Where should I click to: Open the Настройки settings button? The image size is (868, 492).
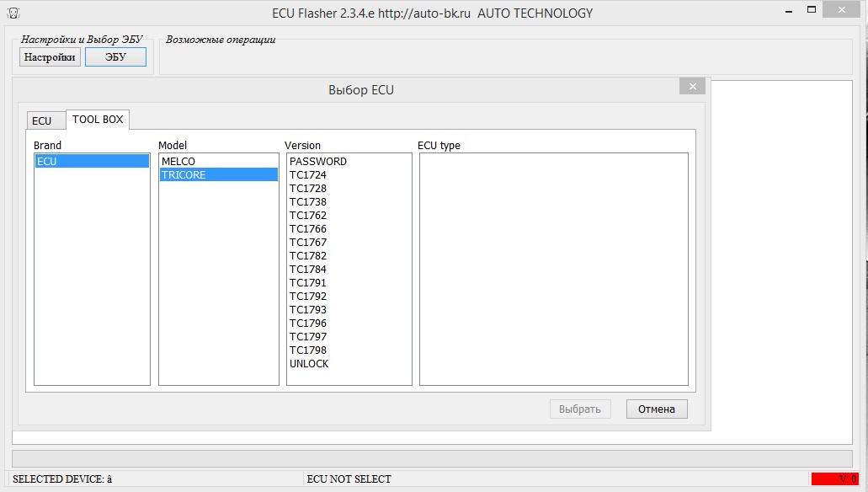point(50,57)
